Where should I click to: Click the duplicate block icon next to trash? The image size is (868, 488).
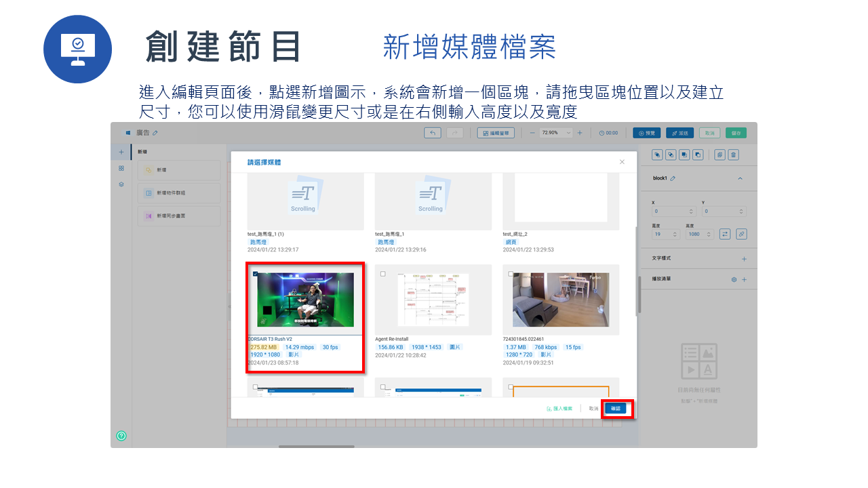720,155
